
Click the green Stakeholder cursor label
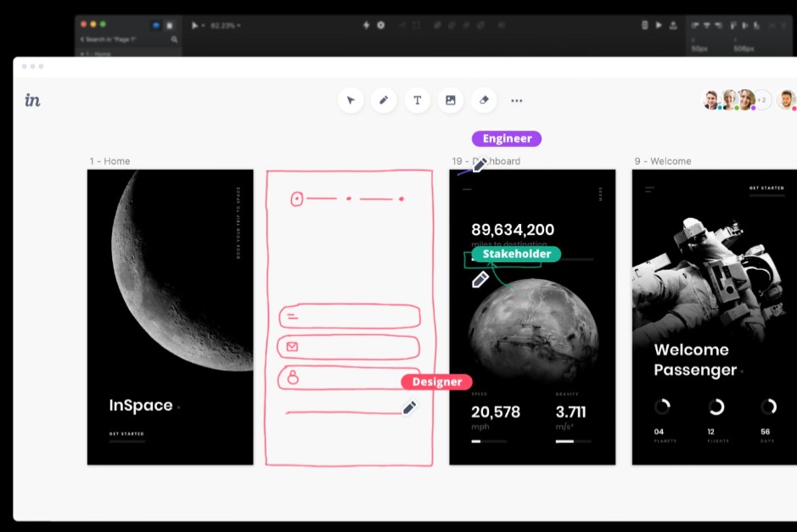coord(516,254)
